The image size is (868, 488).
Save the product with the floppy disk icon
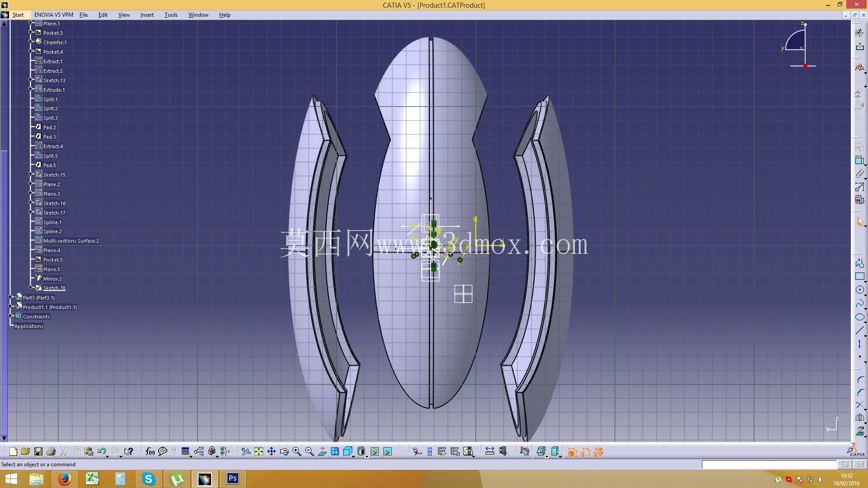38,451
